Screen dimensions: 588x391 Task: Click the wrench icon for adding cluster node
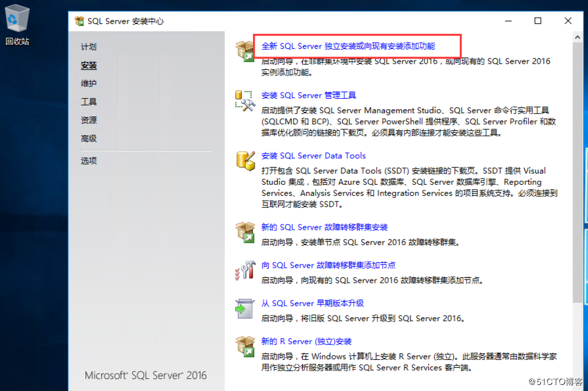click(x=245, y=270)
